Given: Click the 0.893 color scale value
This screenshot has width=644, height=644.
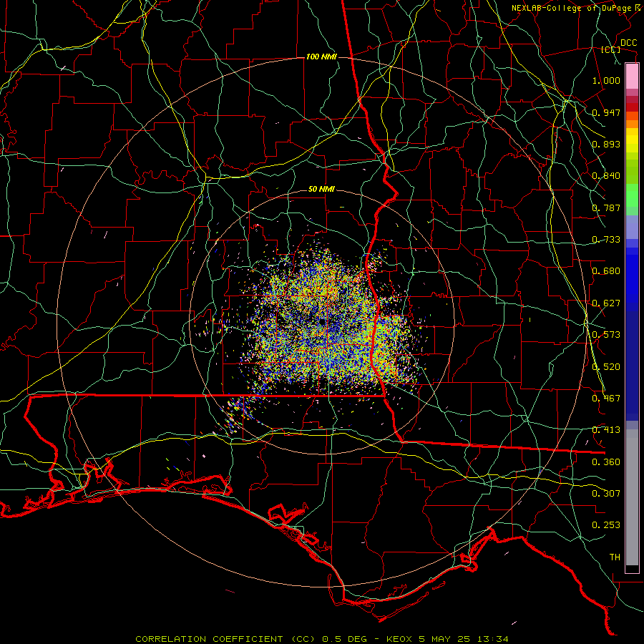Looking at the screenshot, I should click(606, 144).
